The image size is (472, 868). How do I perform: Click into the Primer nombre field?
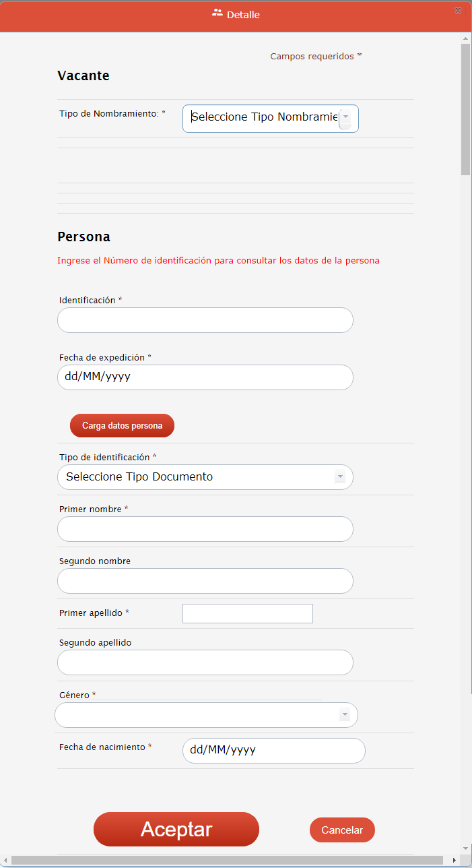205,529
